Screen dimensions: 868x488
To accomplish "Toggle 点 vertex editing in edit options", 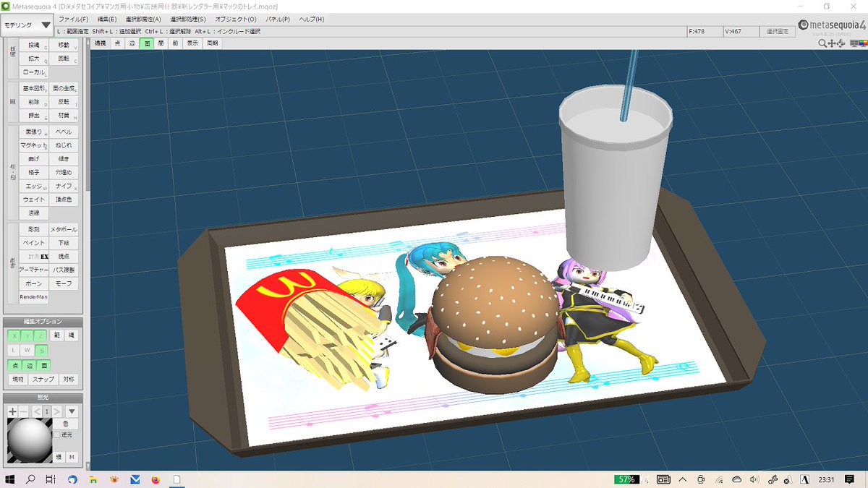I will (14, 365).
